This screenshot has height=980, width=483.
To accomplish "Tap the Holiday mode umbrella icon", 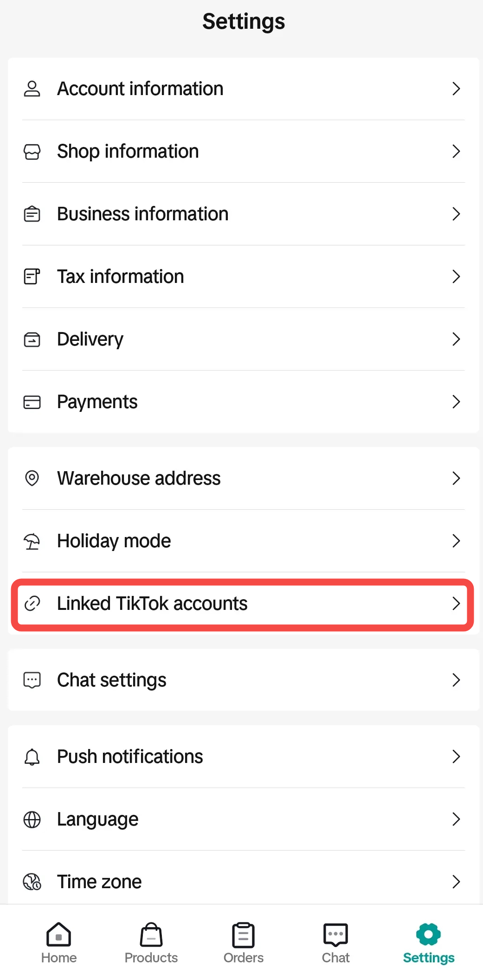I will pyautogui.click(x=32, y=541).
